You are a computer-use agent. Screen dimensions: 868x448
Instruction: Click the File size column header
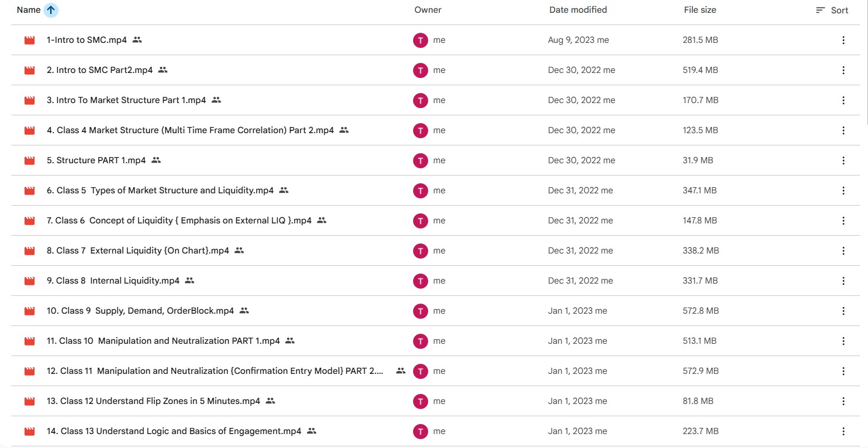pyautogui.click(x=700, y=10)
